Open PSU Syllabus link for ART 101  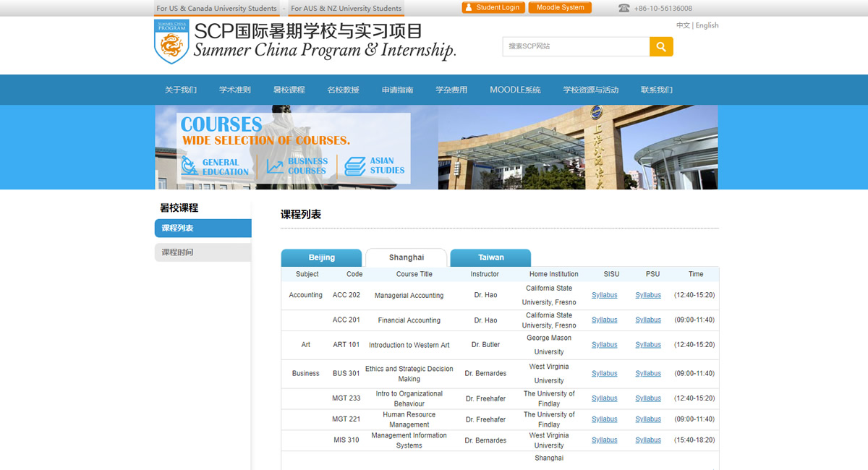coord(647,345)
